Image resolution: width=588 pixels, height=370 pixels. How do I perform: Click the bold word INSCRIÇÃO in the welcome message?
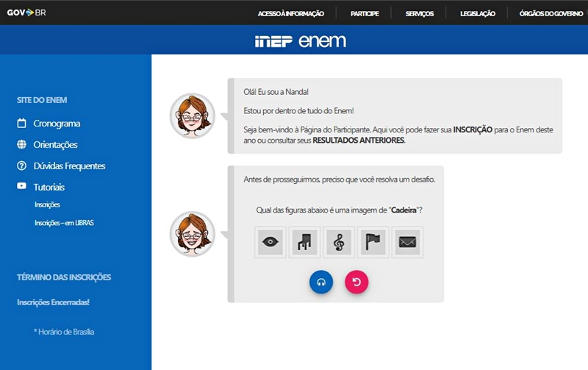pyautogui.click(x=473, y=130)
